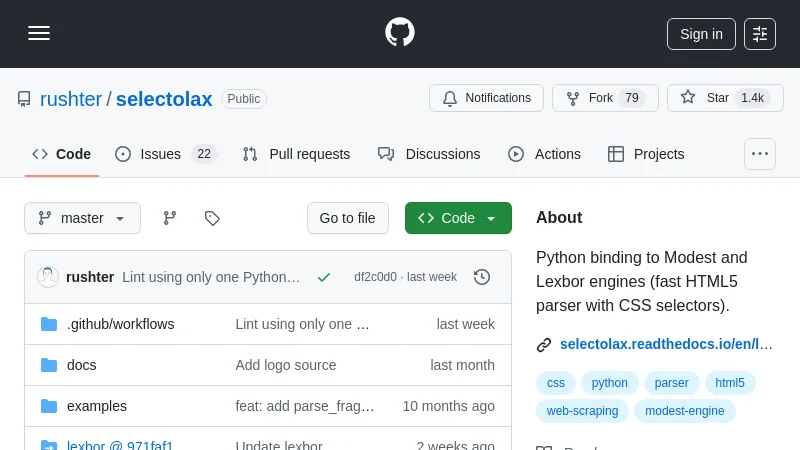
Task: Click the branches icon next to master
Action: (x=170, y=218)
